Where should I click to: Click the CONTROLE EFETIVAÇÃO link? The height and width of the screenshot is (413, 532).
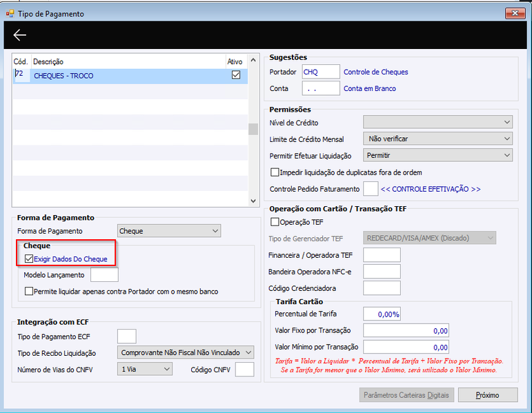click(x=431, y=189)
